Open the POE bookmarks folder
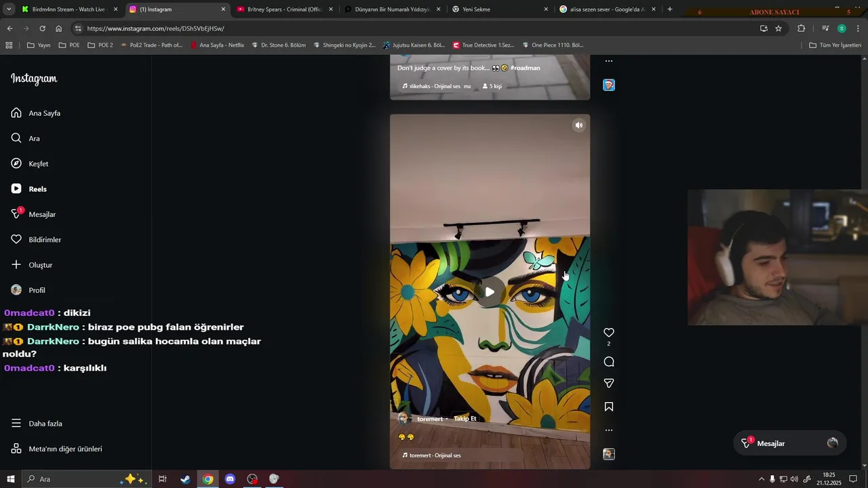 [69, 45]
